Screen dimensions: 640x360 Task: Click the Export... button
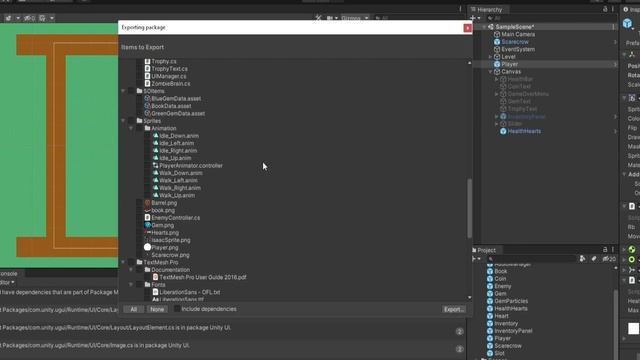(453, 309)
